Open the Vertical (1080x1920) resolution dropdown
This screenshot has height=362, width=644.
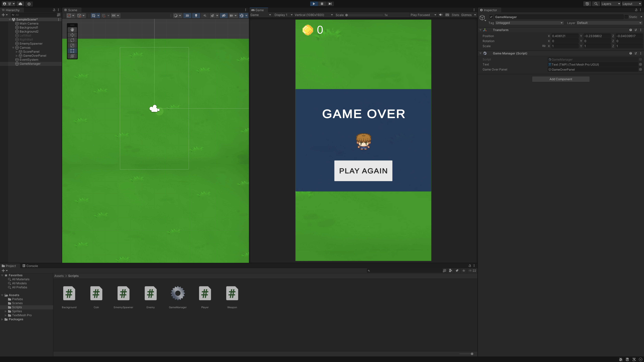[x=313, y=15]
